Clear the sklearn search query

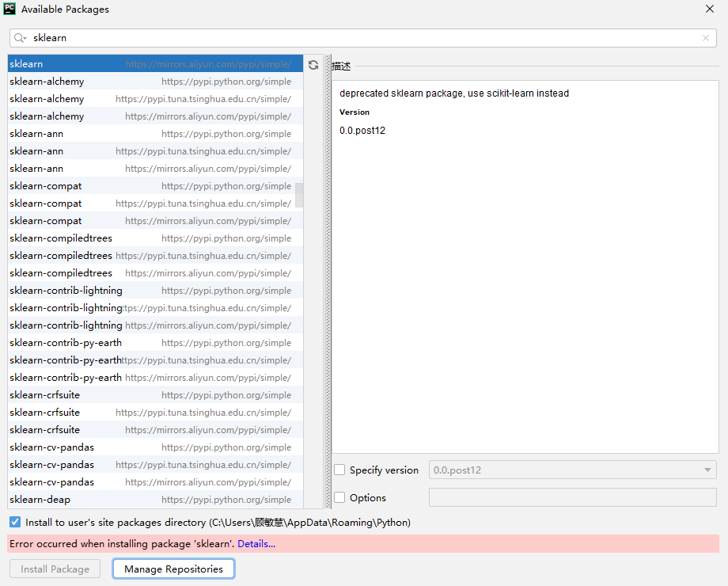pyautogui.click(x=704, y=37)
